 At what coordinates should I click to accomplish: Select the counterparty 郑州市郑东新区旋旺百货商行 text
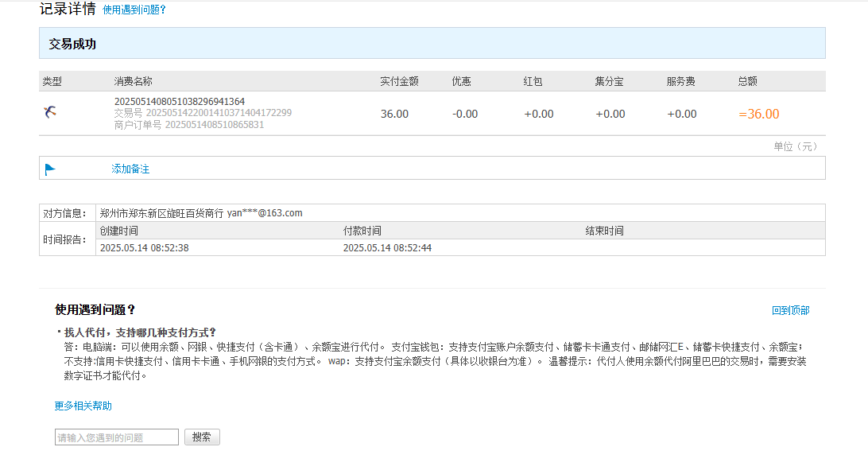pyautogui.click(x=161, y=213)
